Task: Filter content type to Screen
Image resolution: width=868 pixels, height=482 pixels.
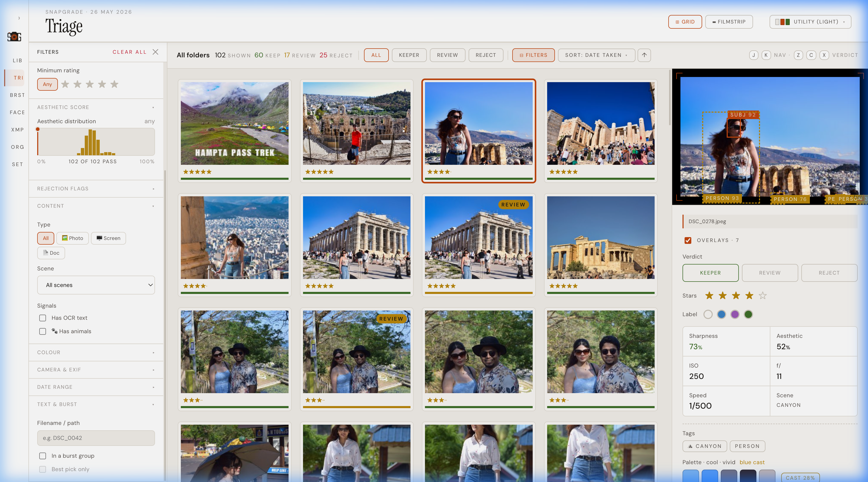Action: point(108,238)
